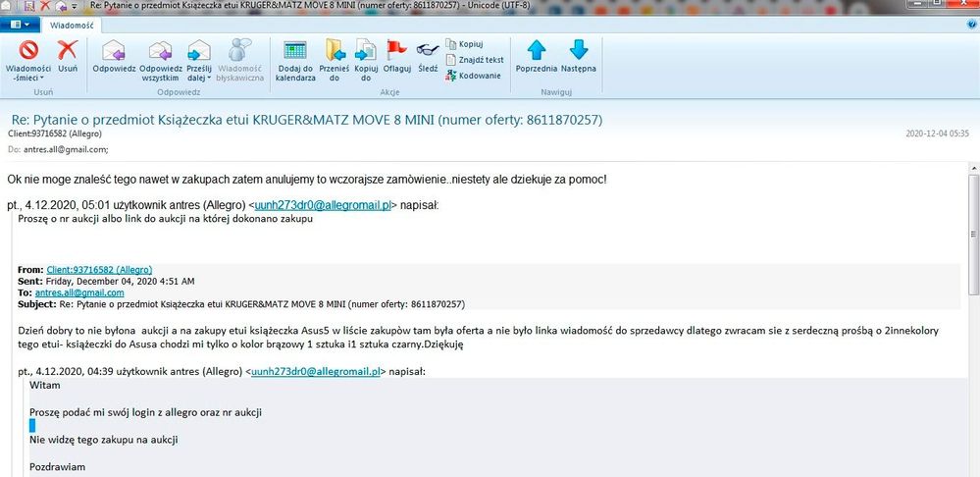The height and width of the screenshot is (477, 980).
Task: Open the Customize Quick Access Toolbar arrow
Action: click(75, 6)
